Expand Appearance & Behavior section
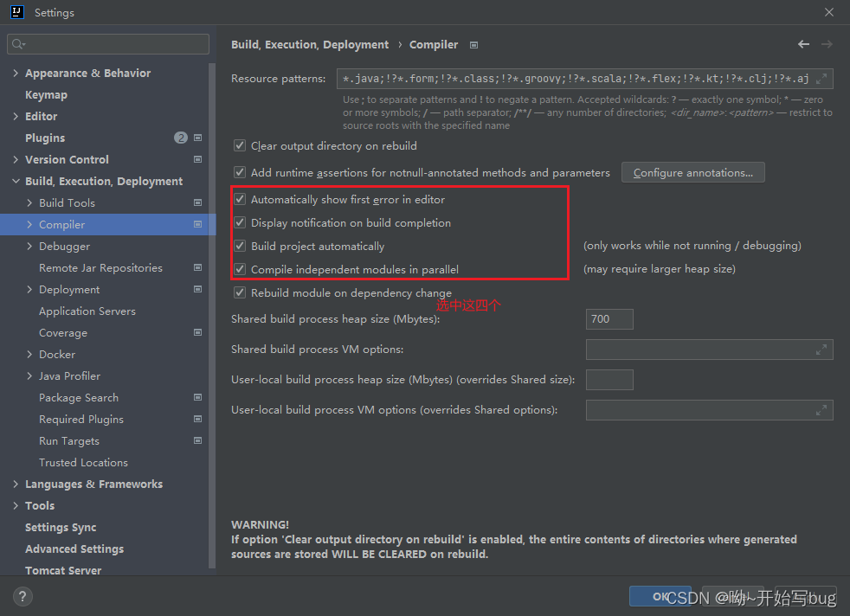Viewport: 850px width, 616px height. [16, 74]
